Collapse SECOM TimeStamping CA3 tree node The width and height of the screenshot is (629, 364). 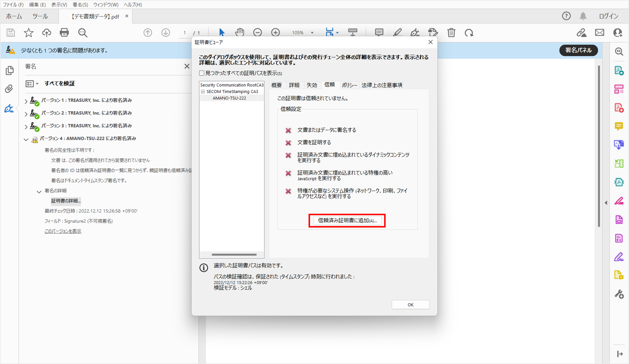[x=203, y=91]
